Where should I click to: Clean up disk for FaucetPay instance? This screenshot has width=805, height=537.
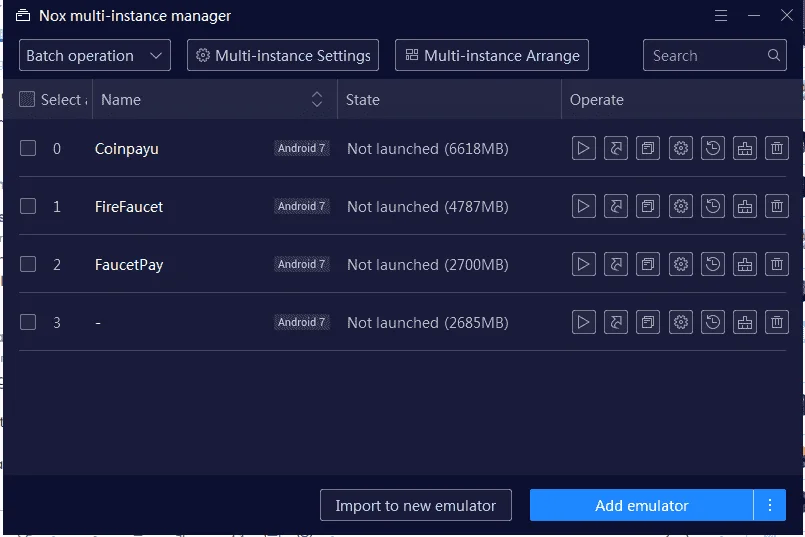(x=745, y=264)
